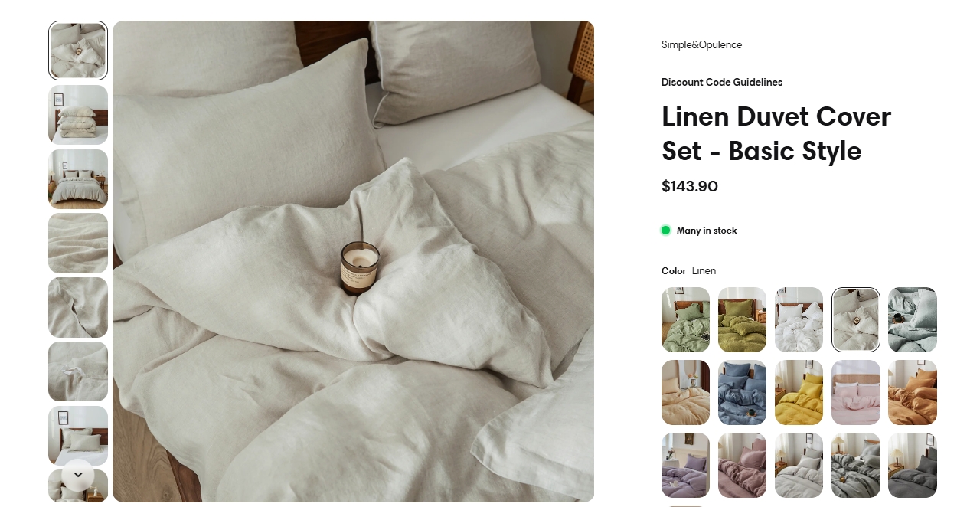Pick the pale blue-gray color swatch
The height and width of the screenshot is (507, 980).
point(913,319)
